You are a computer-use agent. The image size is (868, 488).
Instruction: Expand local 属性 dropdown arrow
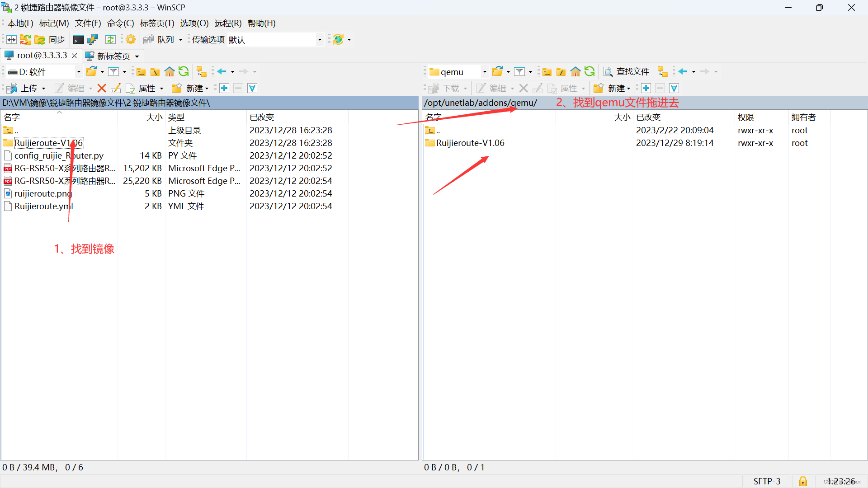[161, 88]
